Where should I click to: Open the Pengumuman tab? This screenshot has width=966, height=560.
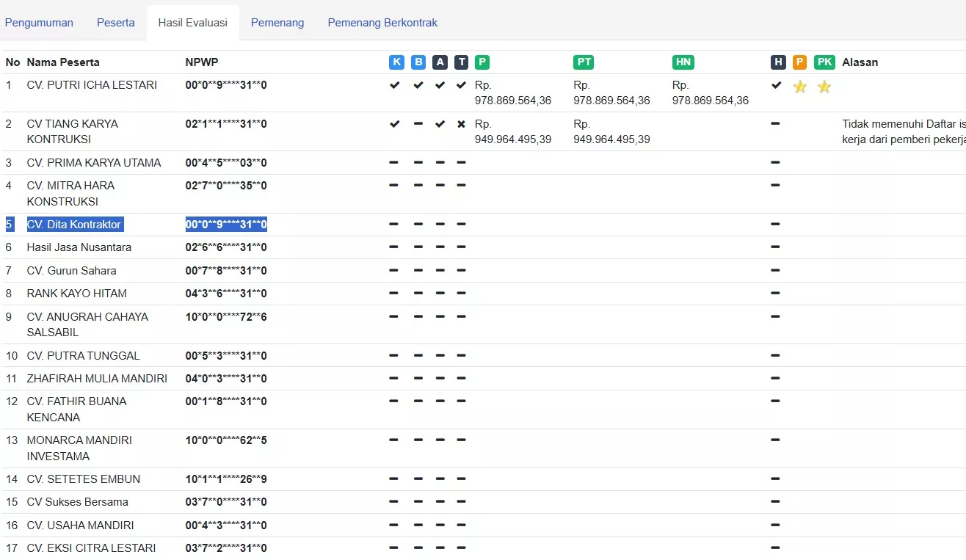click(x=39, y=23)
